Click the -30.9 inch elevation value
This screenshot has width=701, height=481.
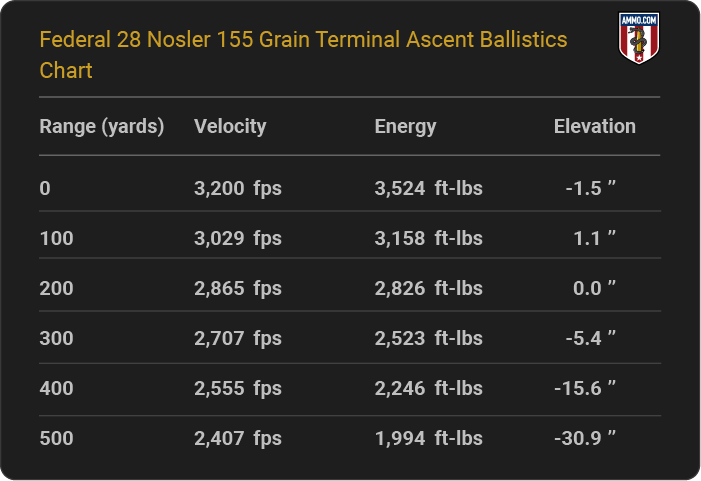coord(585,439)
